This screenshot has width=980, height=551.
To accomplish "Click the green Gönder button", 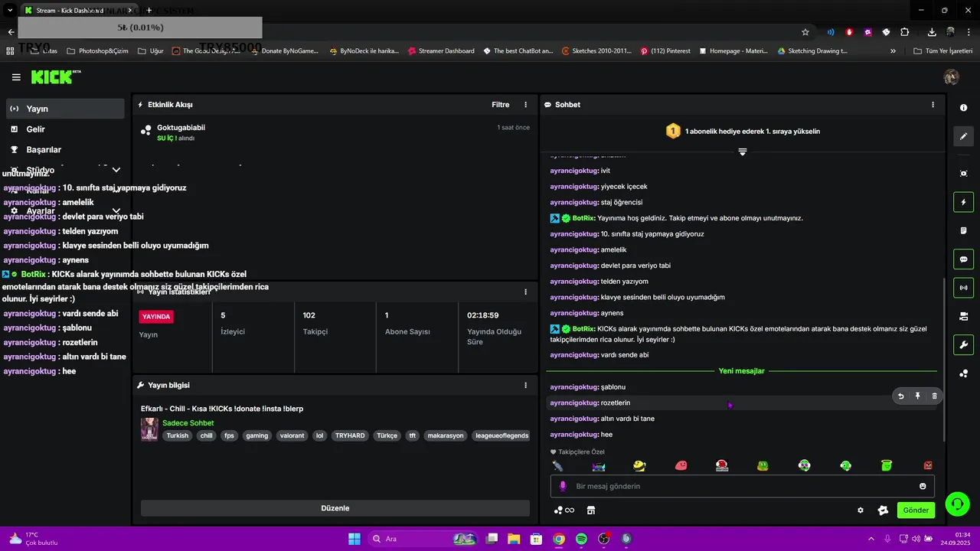I will coord(916,510).
